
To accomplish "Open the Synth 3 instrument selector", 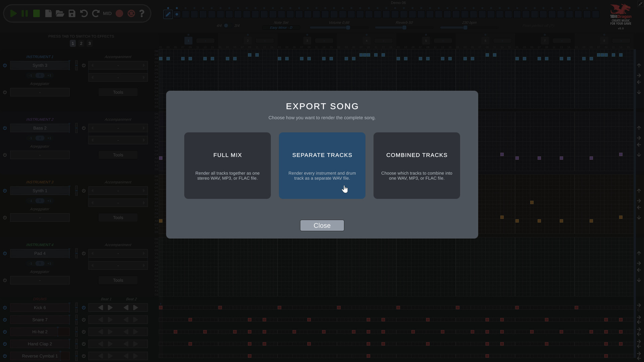I will coord(40,65).
